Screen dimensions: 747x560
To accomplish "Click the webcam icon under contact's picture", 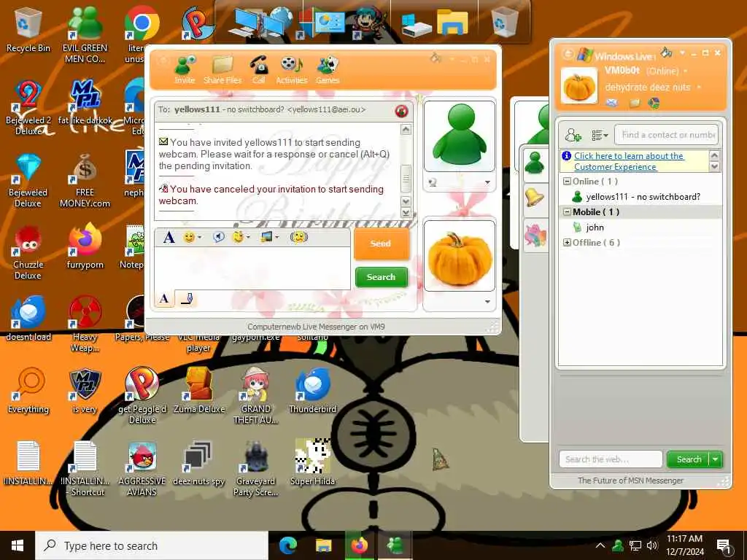I will pyautogui.click(x=433, y=182).
